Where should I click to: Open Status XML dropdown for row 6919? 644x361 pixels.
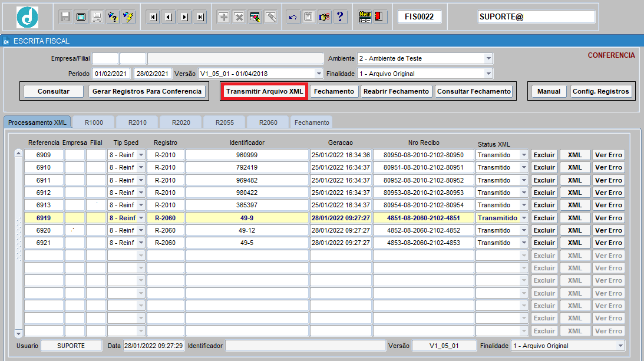click(x=524, y=218)
